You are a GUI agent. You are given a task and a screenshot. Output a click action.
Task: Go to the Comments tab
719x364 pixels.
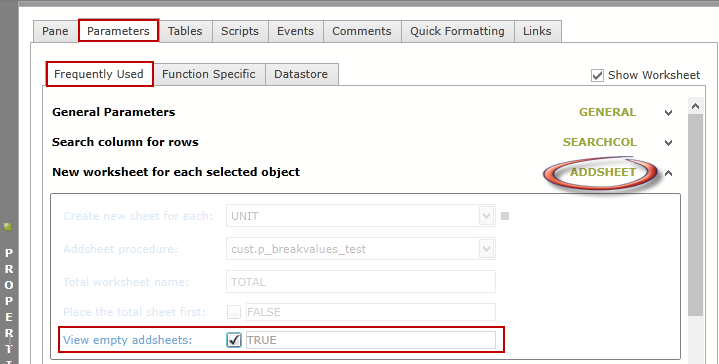pos(362,31)
